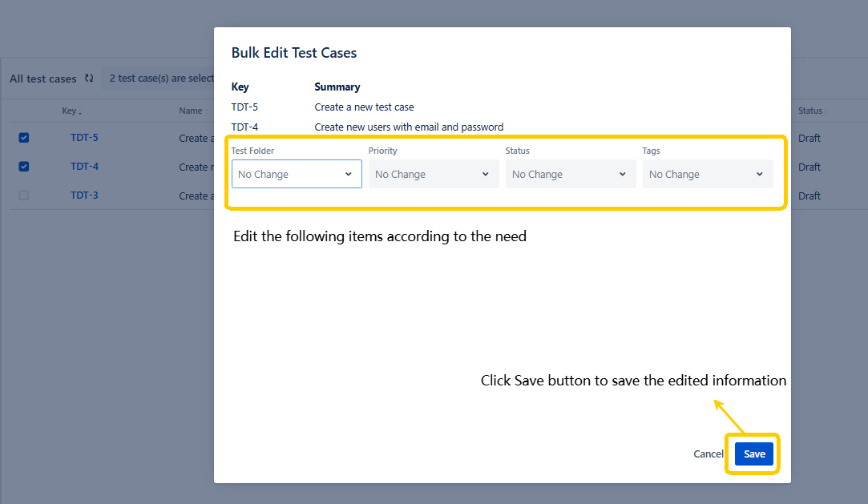Viewport: 868px width, 504px height.
Task: Click the Status column header sort icon
Action: (826, 112)
